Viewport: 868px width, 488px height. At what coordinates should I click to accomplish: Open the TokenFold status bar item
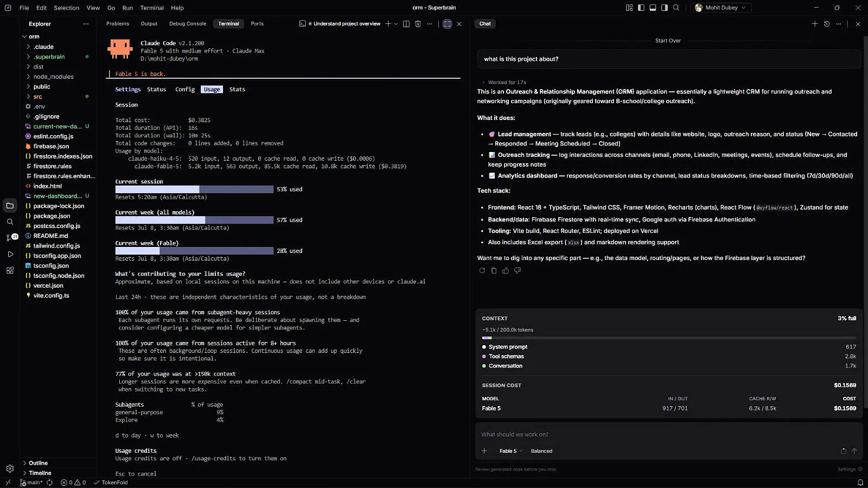click(111, 483)
